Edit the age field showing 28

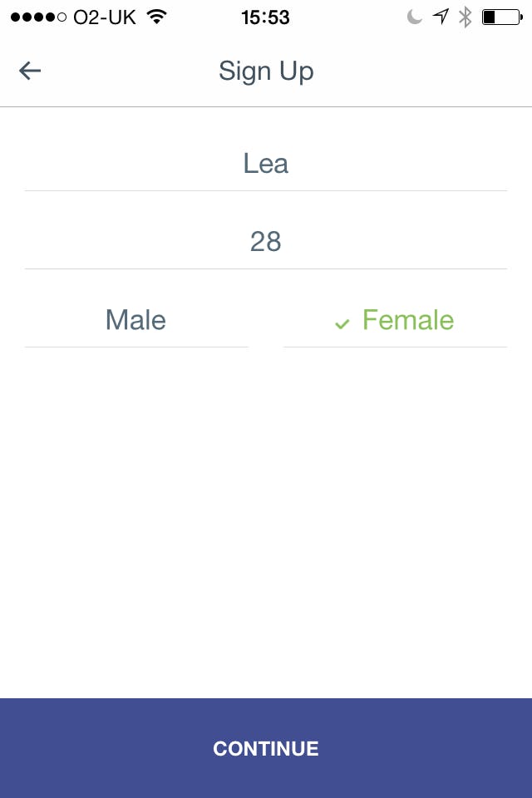coord(266,242)
